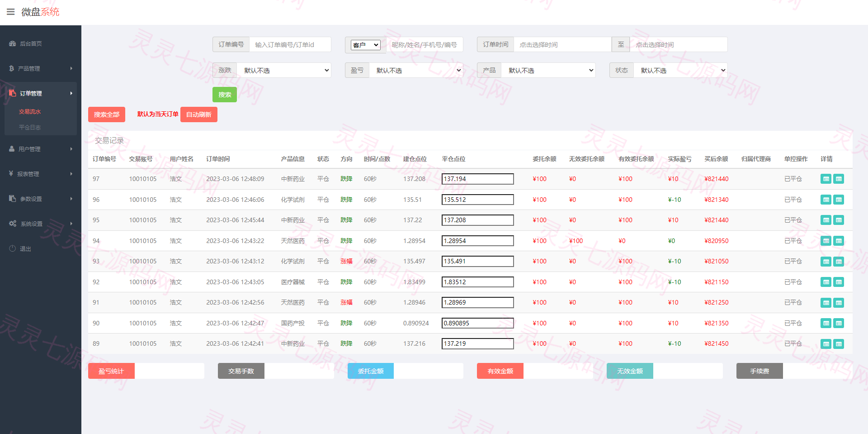This screenshot has width=868, height=434.
Task: Open the second detail icon for order 96
Action: pyautogui.click(x=839, y=200)
